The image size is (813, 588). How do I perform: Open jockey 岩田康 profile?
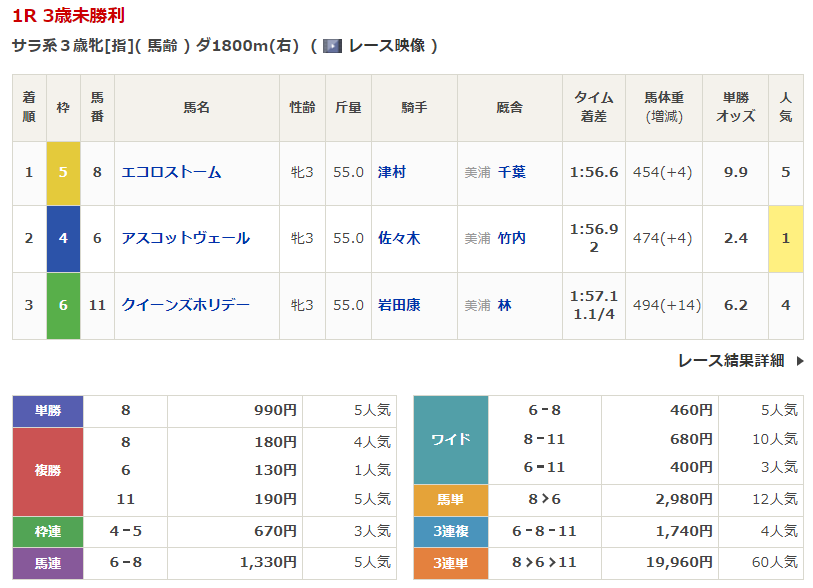[x=399, y=305]
